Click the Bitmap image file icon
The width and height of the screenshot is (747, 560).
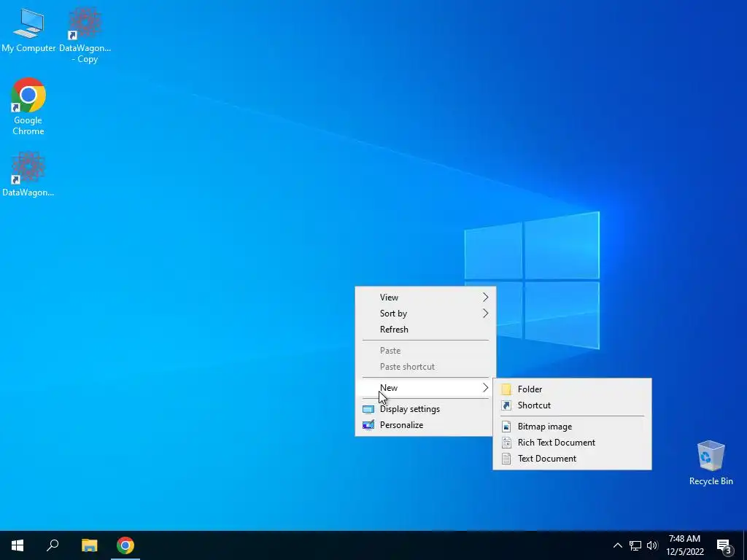coord(506,427)
